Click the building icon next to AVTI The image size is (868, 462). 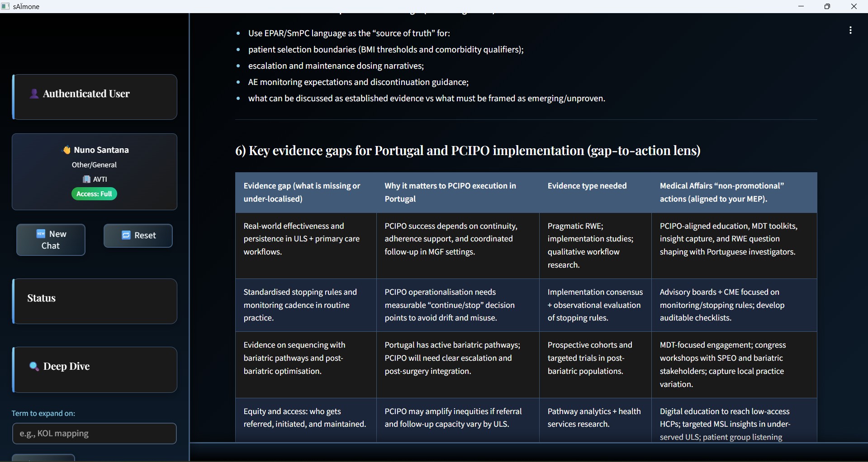point(86,179)
